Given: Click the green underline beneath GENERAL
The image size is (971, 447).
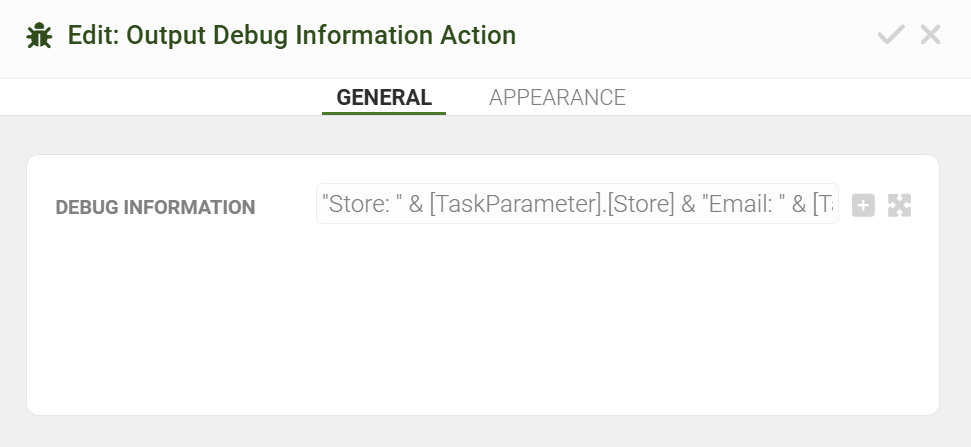Looking at the screenshot, I should [384, 113].
